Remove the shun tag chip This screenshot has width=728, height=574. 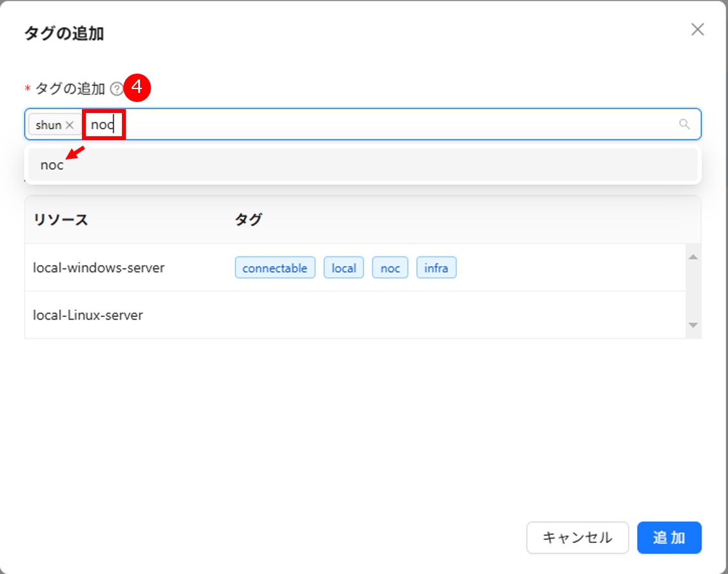(x=70, y=125)
